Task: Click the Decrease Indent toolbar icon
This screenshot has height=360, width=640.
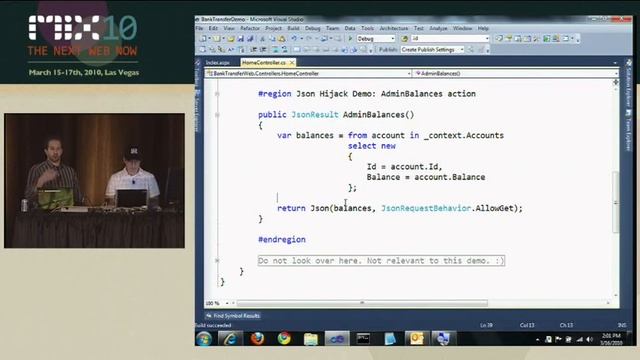Action: pos(253,49)
